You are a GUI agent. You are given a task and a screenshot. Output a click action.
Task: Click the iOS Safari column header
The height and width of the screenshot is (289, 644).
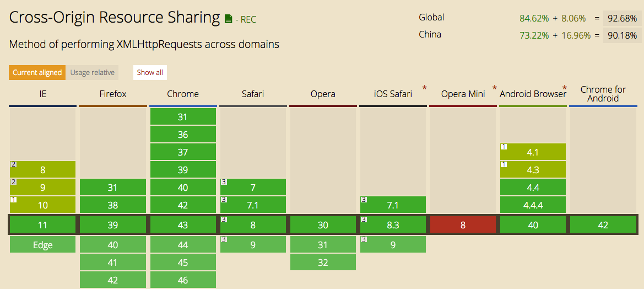pyautogui.click(x=393, y=94)
